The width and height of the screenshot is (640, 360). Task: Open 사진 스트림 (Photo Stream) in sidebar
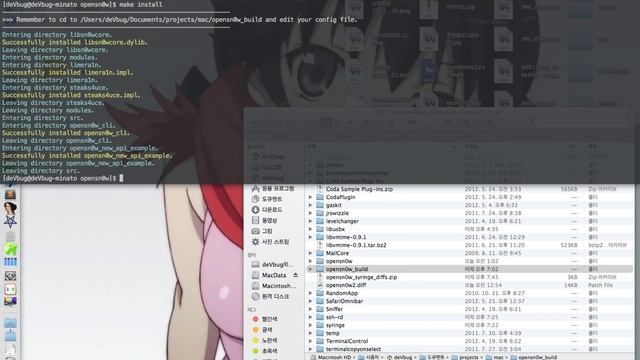[270, 242]
